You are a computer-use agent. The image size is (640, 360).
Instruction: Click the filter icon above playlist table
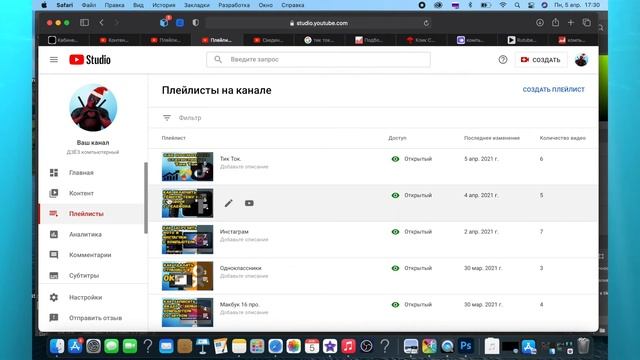167,118
